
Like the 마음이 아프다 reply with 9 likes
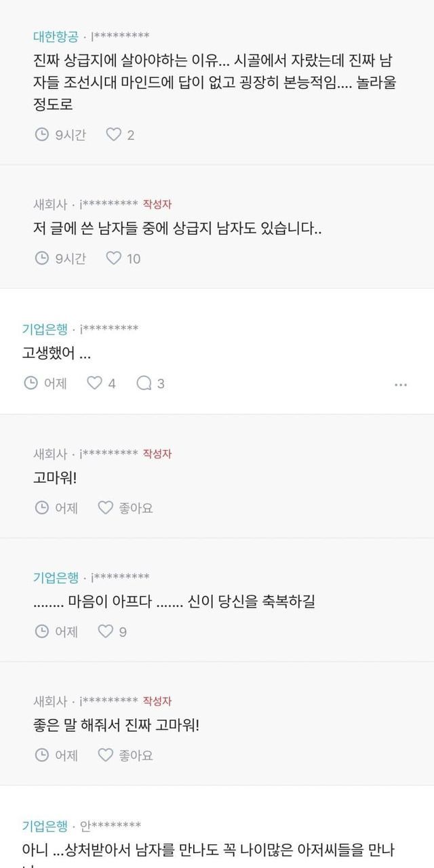[x=106, y=631]
